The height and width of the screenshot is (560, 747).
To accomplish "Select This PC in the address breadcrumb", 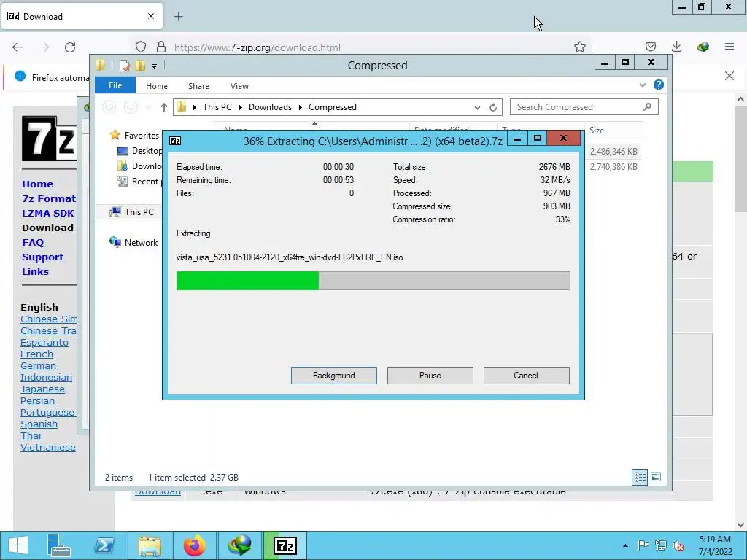I will [217, 107].
